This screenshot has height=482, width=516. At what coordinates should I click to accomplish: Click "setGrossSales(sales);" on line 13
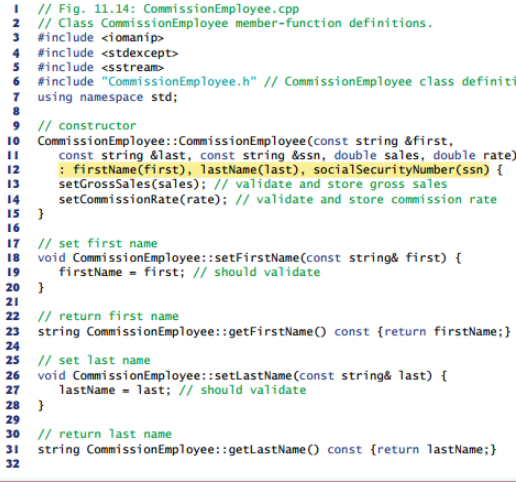click(132, 184)
